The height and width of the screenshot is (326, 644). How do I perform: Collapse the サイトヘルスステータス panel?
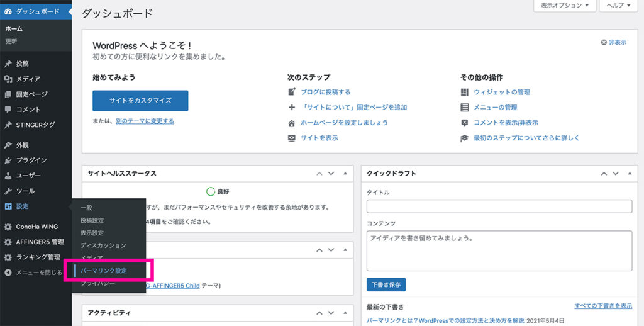coord(345,174)
